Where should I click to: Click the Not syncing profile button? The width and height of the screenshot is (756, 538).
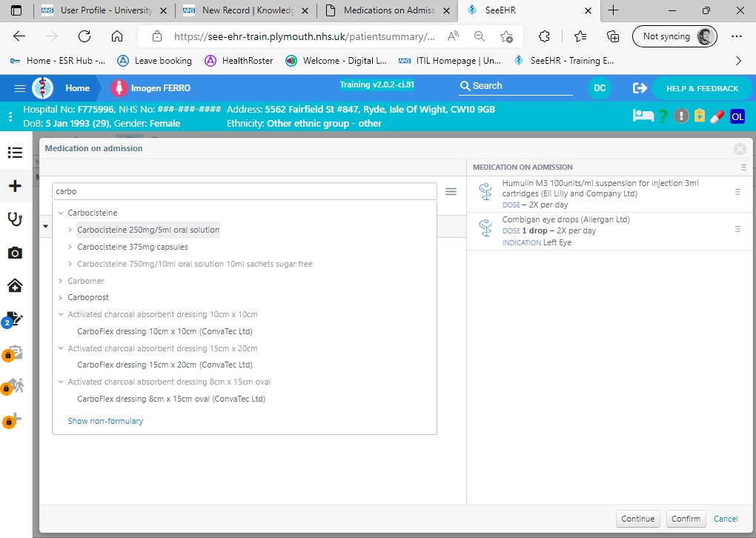tap(674, 36)
